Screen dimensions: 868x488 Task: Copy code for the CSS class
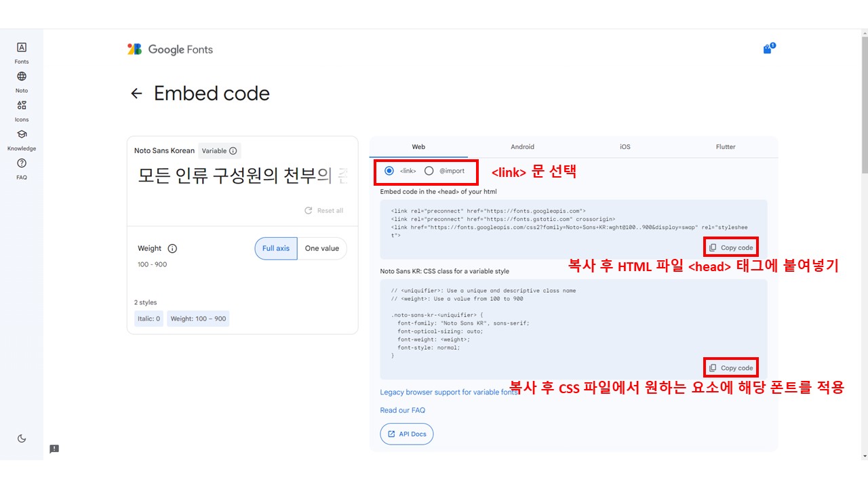click(731, 368)
